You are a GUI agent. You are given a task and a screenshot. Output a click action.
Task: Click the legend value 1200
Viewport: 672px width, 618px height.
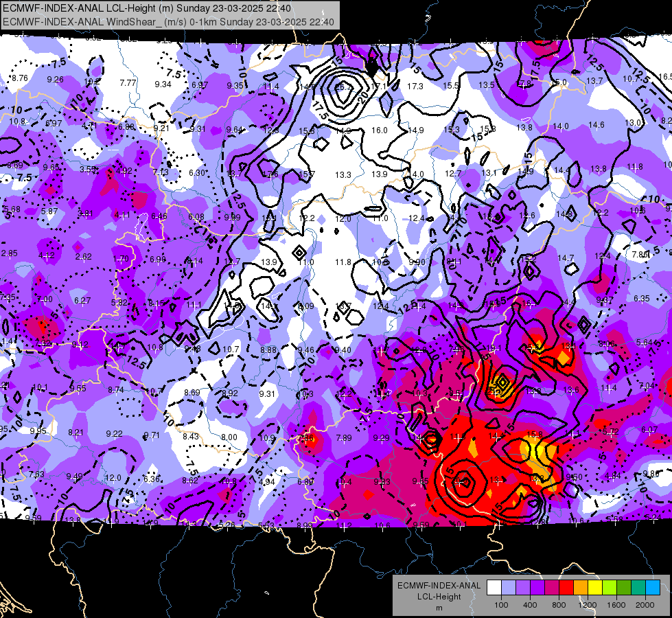(x=588, y=605)
